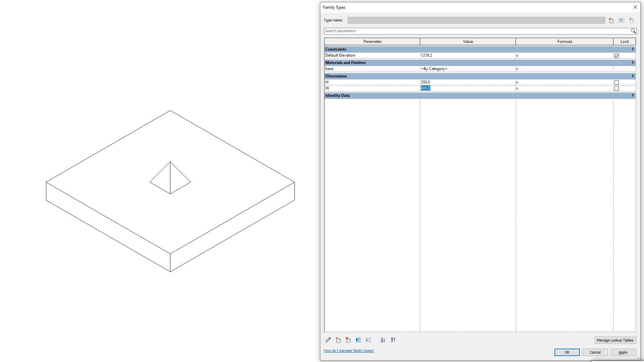Click the Cancel button
Viewport: 644px width, 362px height.
595,352
